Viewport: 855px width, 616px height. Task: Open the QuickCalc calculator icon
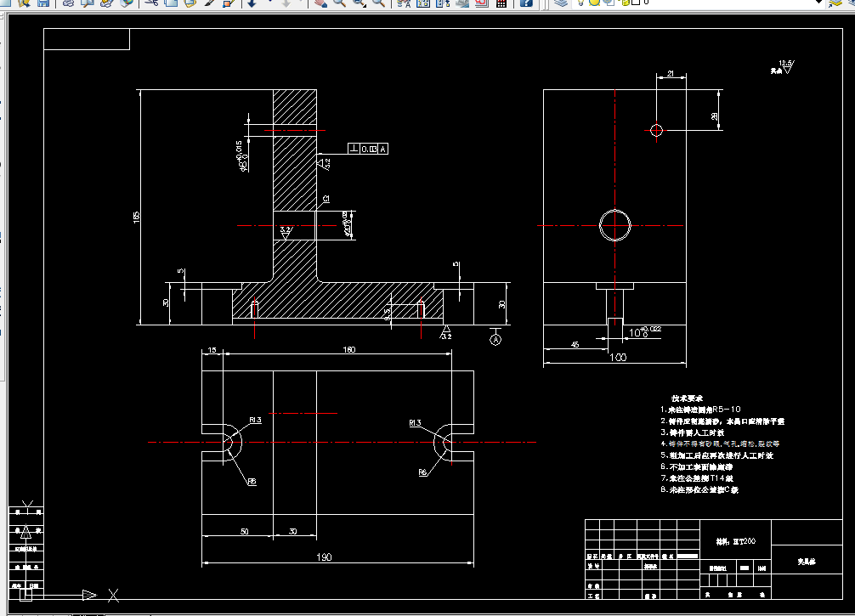501,3
